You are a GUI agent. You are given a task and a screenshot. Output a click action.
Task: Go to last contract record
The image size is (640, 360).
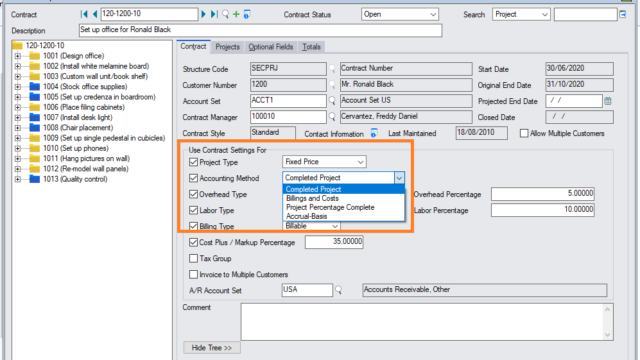214,14
